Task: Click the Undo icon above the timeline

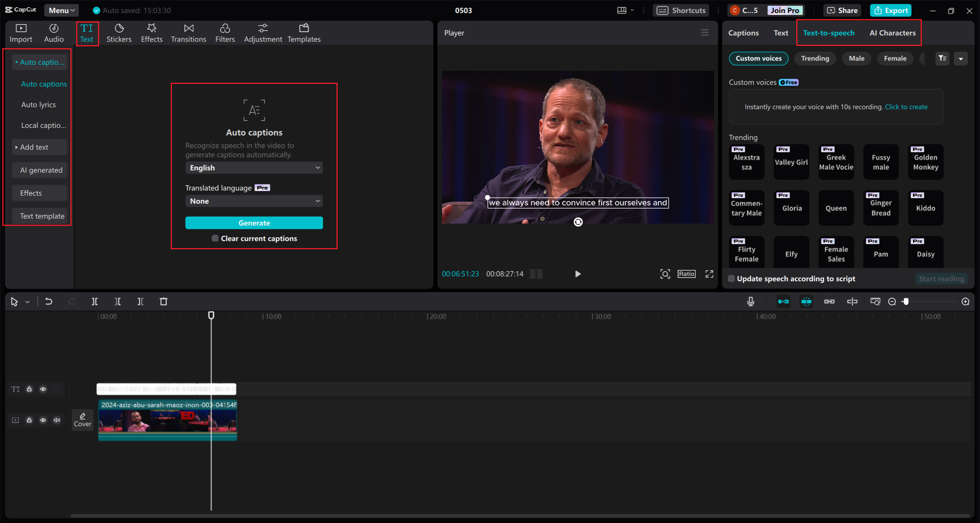Action: click(x=49, y=302)
